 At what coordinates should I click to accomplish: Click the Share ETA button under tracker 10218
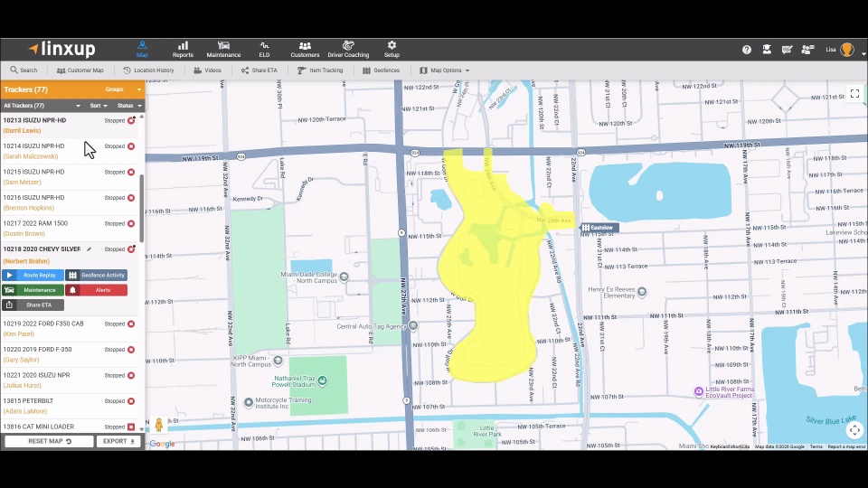pos(33,305)
